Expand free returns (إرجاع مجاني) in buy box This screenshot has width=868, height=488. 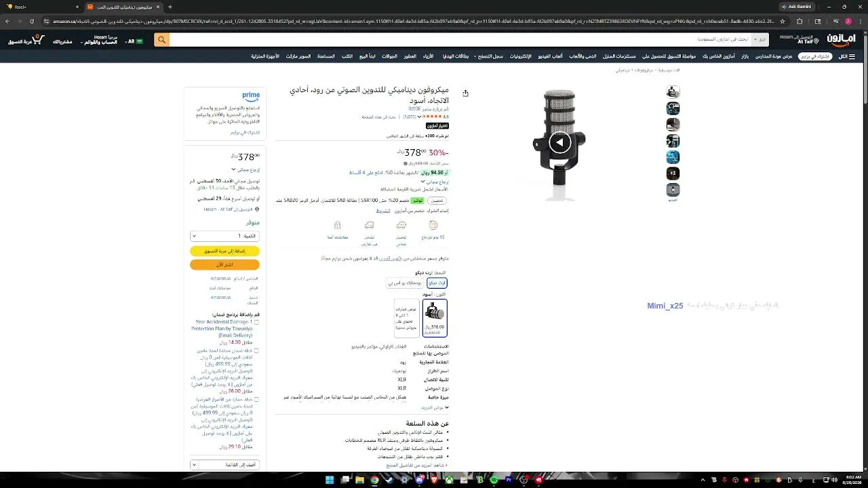(x=245, y=169)
